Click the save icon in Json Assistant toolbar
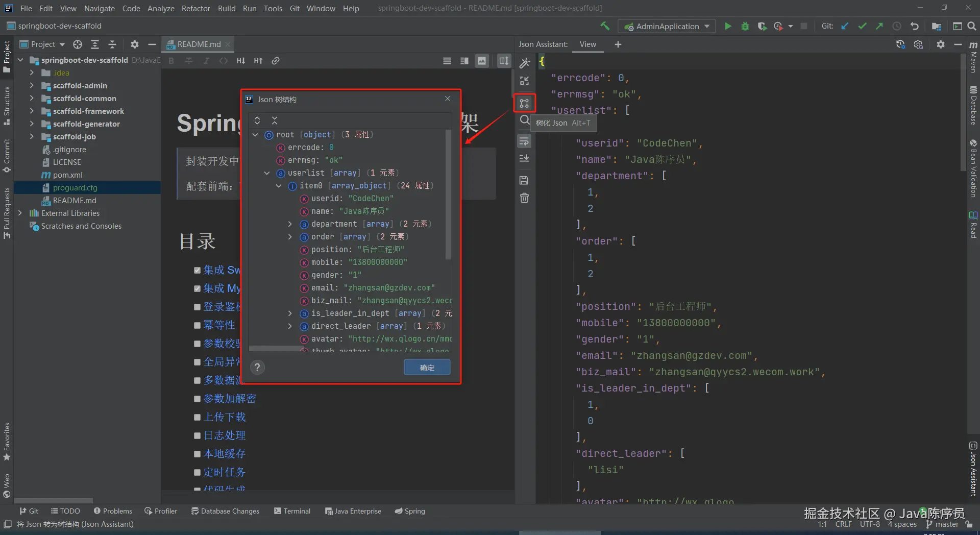 coord(524,180)
